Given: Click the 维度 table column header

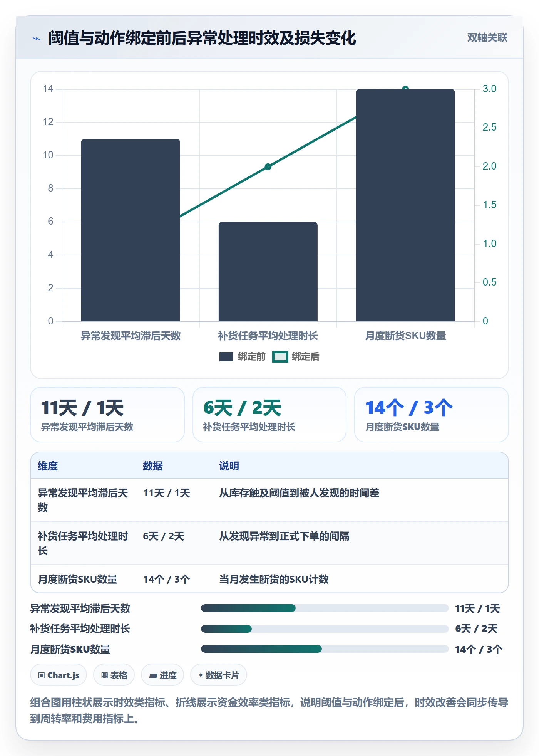Looking at the screenshot, I should coord(48,466).
